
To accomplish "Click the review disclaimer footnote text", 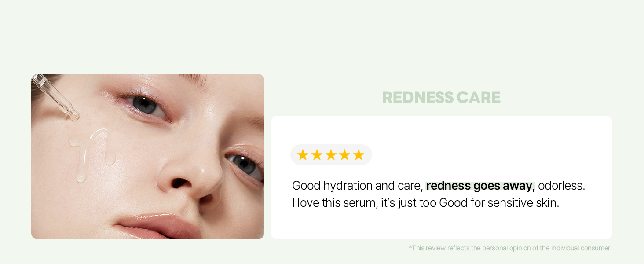I will 510,248.
